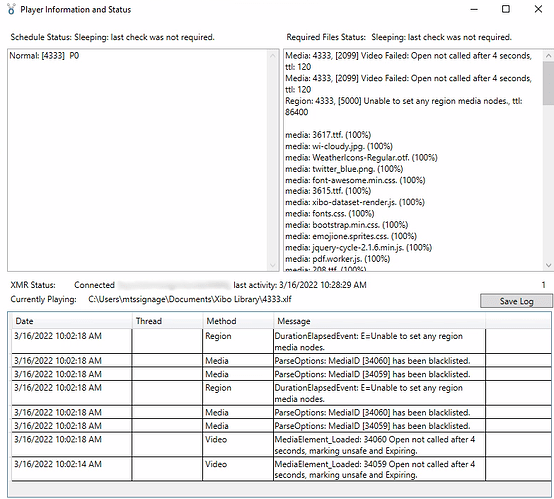Click media: xibo-dataset-render.js line
Screen dimensions: 554x499
[355, 202]
